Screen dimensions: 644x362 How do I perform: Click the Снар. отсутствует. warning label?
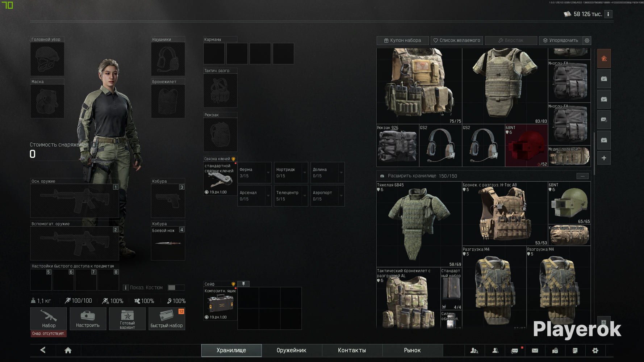tap(49, 333)
